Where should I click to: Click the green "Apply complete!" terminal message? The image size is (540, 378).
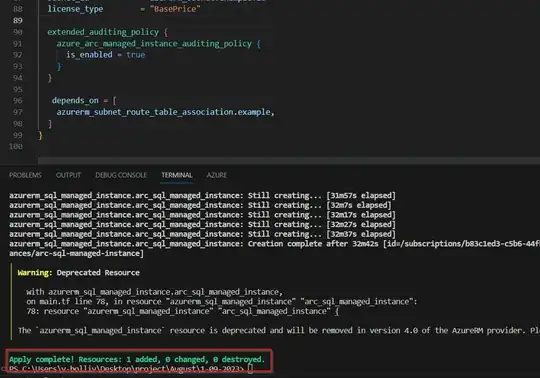click(x=137, y=359)
